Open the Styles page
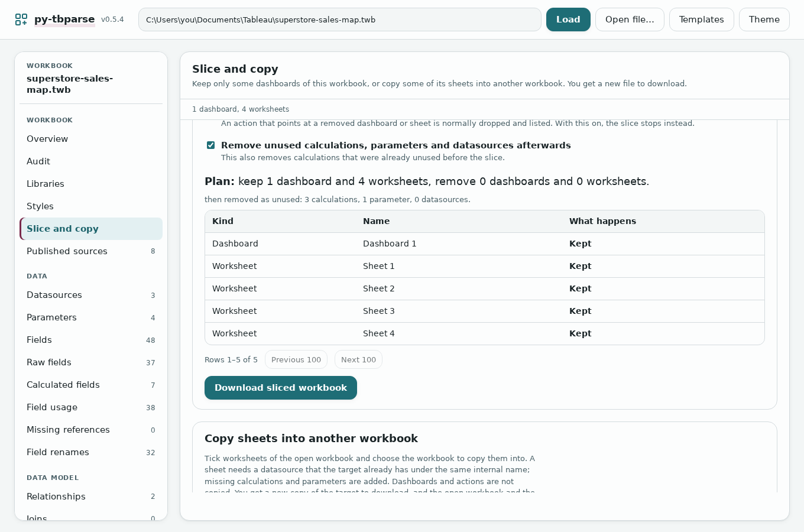This screenshot has height=532, width=804. (x=91, y=206)
